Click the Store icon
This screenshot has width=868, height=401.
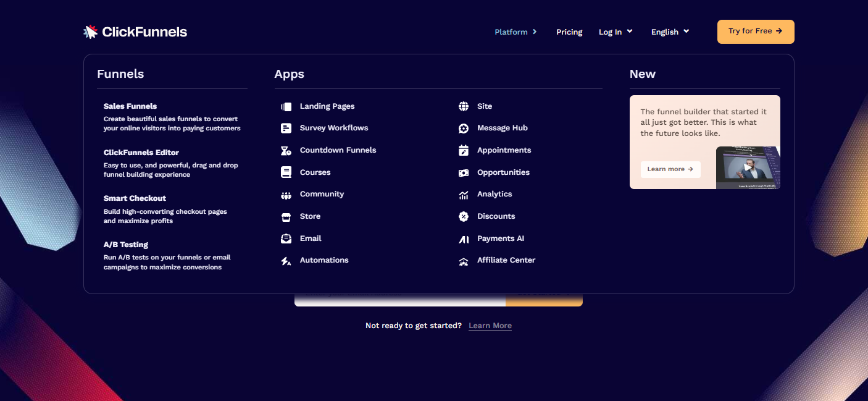point(286,216)
